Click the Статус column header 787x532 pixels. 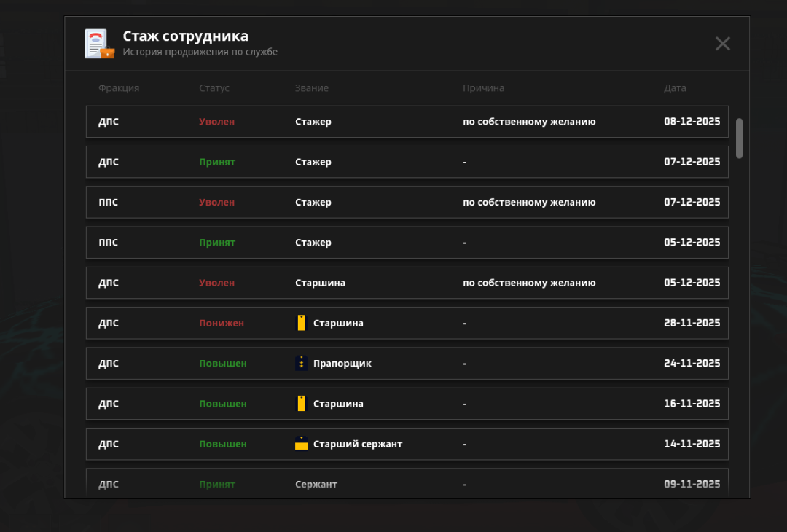click(x=215, y=88)
